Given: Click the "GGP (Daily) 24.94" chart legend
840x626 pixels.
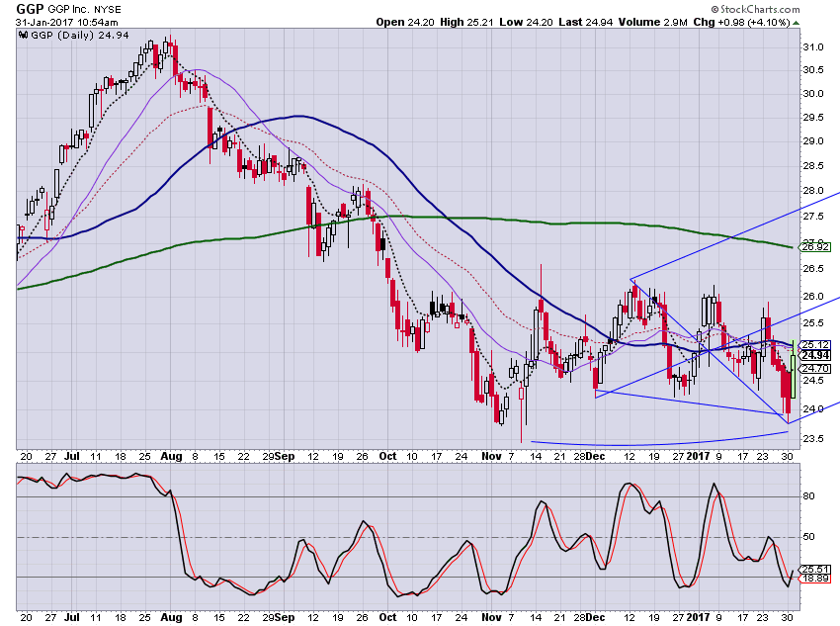Looking at the screenshot, I should coord(80,35).
